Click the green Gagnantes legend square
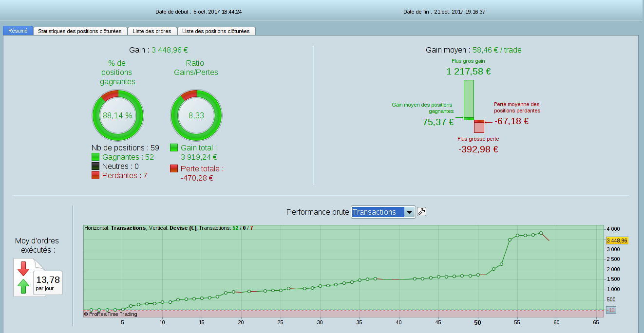Image resolution: width=644 pixels, height=333 pixels. pos(95,157)
